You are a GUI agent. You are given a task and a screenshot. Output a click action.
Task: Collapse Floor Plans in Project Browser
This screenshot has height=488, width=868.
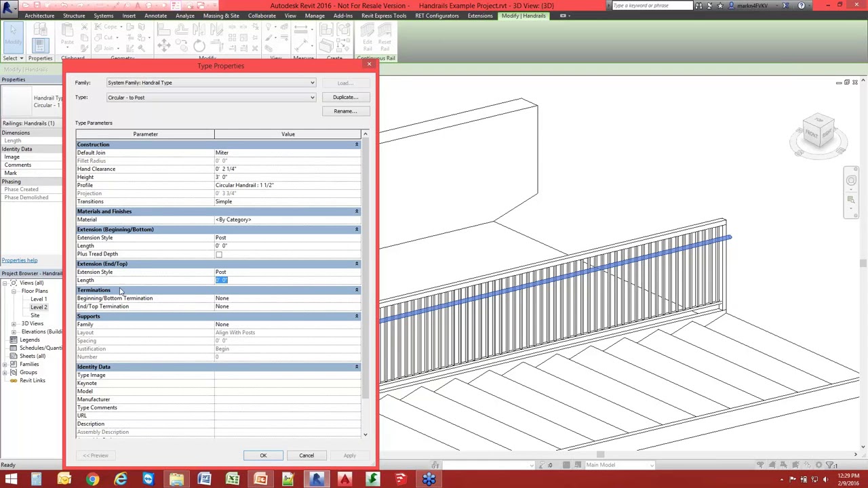14,291
